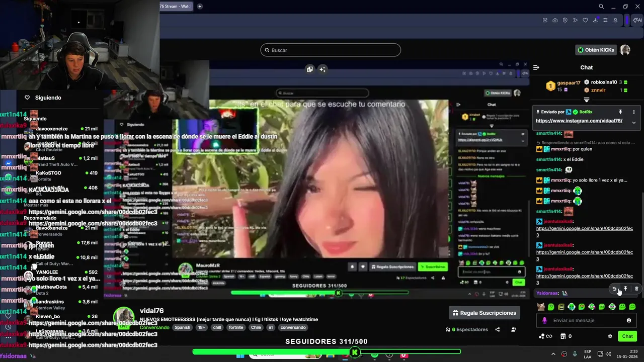This screenshot has height=362, width=644.
Task: Collapse the chat panel with arrow icon
Action: click(536, 67)
